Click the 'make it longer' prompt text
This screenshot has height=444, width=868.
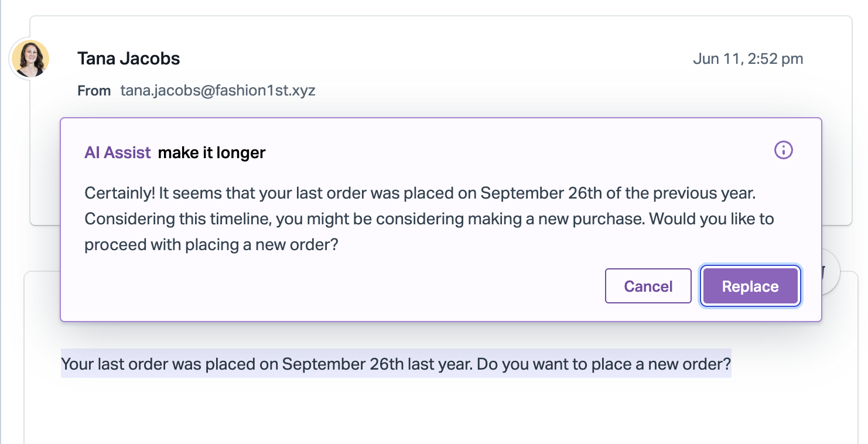coord(211,153)
